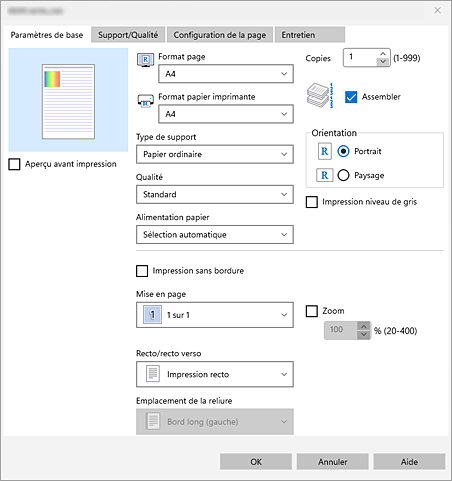Open Configuration de la page tab
Screen dimensions: 452x481
pos(220,35)
